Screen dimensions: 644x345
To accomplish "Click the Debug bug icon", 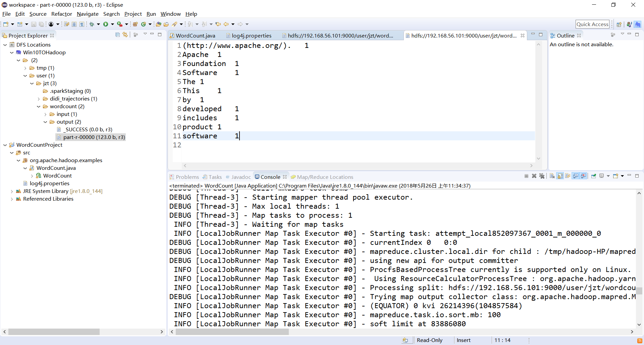I will pos(92,24).
